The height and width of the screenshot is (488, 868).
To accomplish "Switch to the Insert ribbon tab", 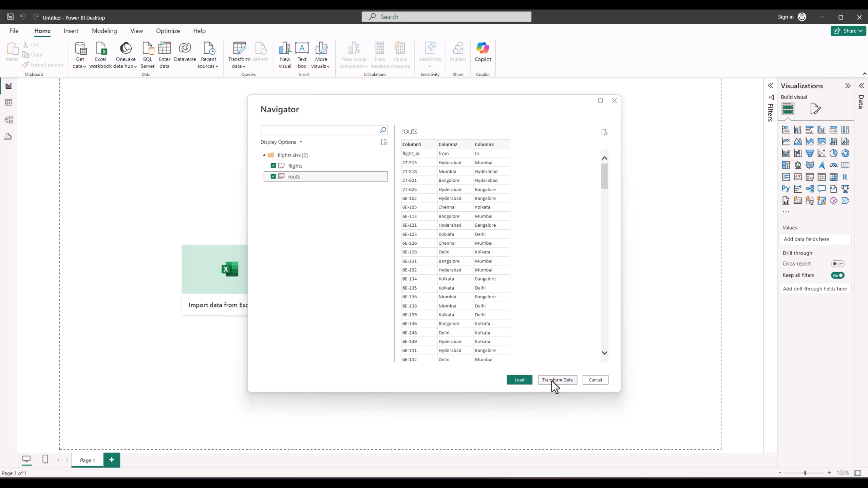I will (71, 31).
